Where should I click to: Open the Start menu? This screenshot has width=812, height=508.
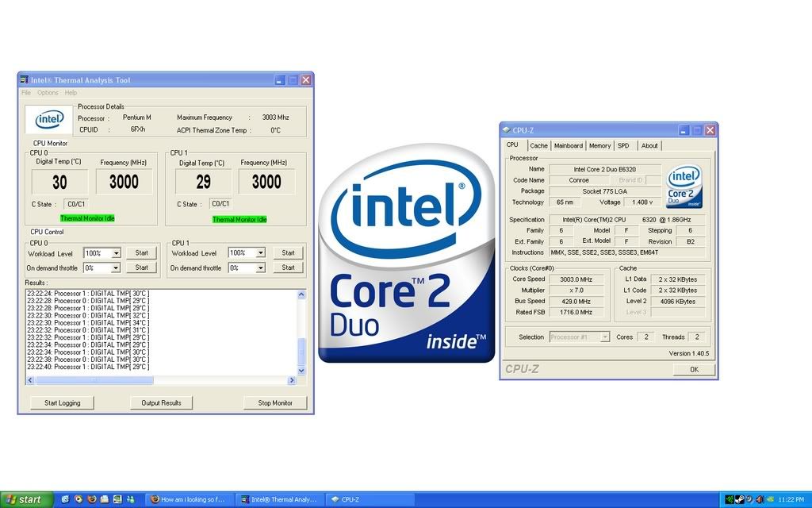26,500
